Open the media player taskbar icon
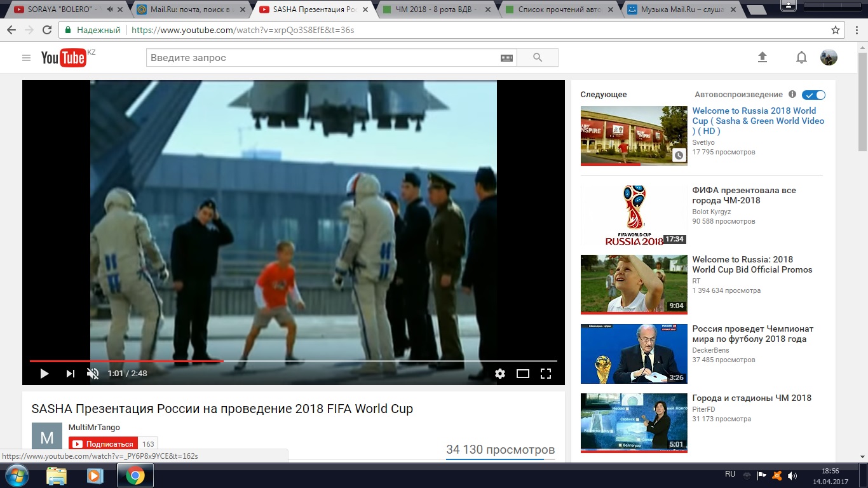868x488 pixels. pyautogui.click(x=95, y=475)
